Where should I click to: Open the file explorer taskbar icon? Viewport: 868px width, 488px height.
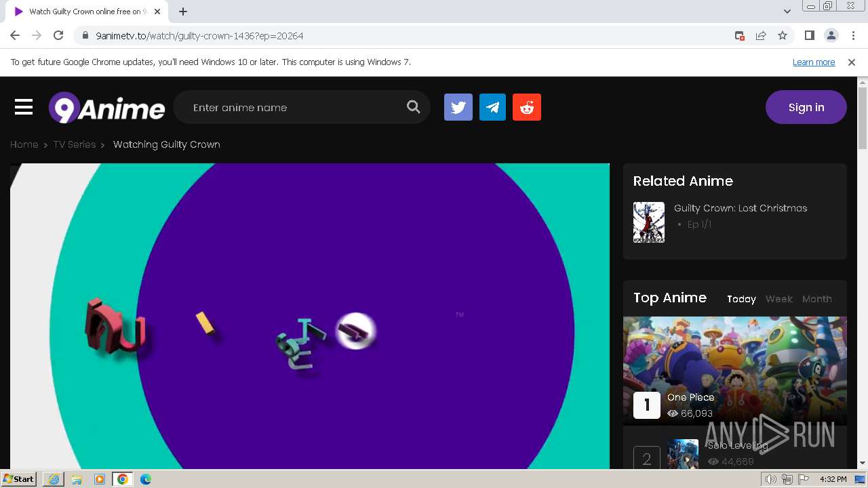click(77, 479)
